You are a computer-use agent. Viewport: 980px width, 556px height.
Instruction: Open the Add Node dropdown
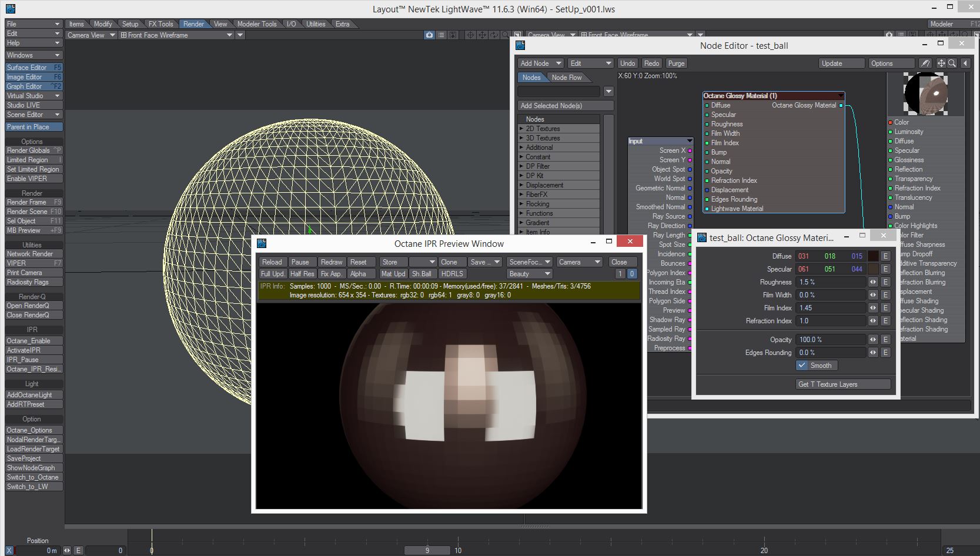point(541,63)
